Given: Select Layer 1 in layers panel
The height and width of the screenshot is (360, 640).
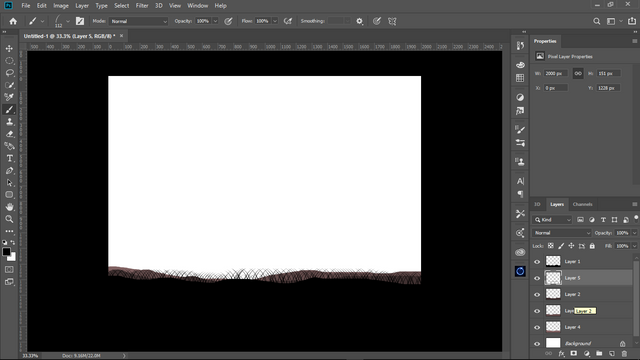Looking at the screenshot, I should (583, 262).
